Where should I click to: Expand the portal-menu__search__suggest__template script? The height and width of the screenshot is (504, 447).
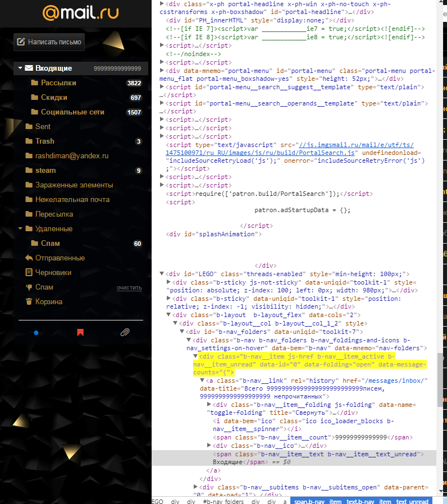coord(162,87)
